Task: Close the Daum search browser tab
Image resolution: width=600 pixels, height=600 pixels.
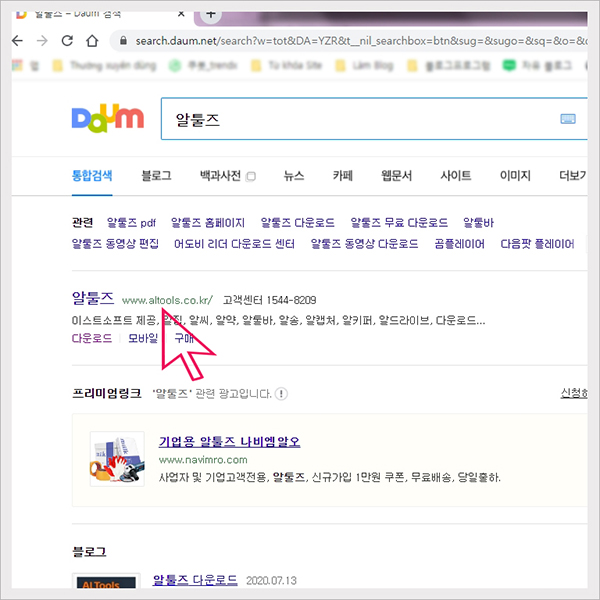Action: pyautogui.click(x=181, y=14)
